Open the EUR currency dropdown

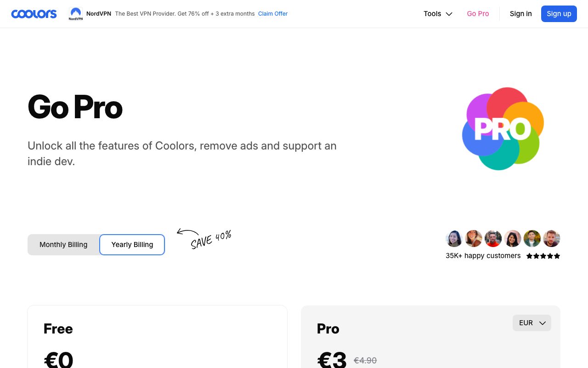click(x=532, y=323)
